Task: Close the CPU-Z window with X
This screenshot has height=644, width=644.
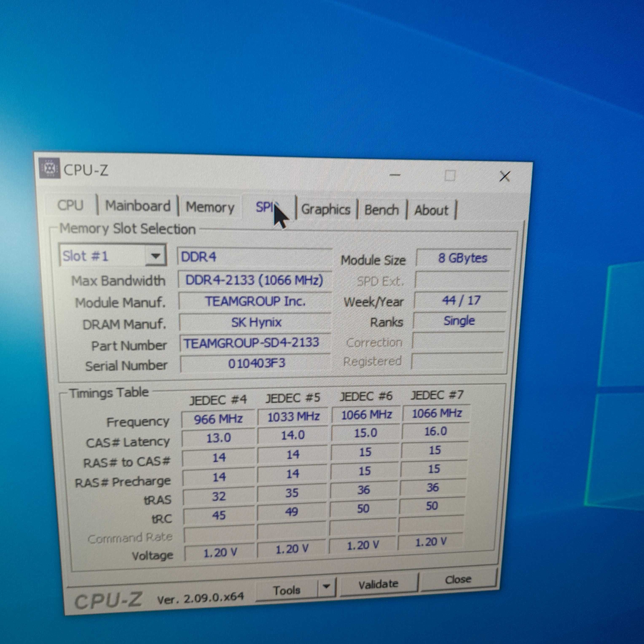Action: (x=505, y=176)
